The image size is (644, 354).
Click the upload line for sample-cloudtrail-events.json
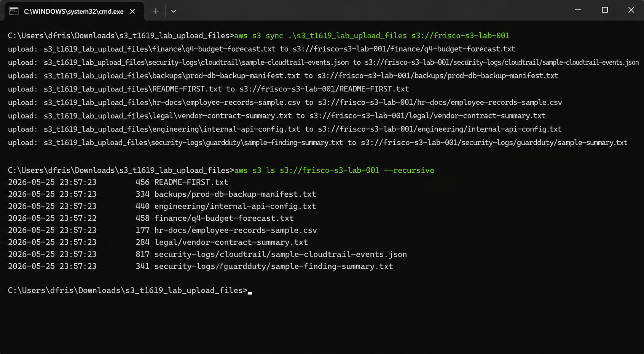(324, 62)
